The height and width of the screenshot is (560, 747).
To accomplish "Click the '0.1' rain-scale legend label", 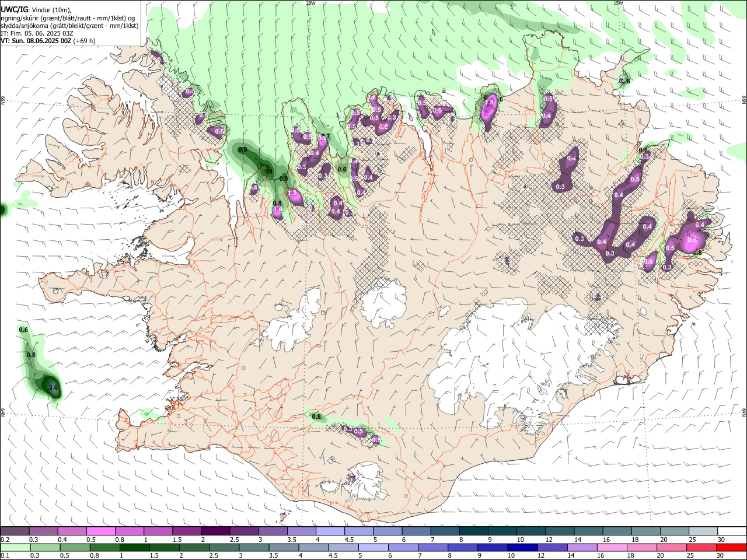I will pyautogui.click(x=5, y=556).
